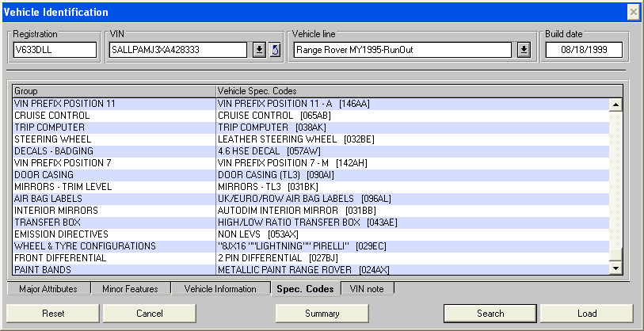The image size is (644, 331).
Task: Expand the Vehicle line dropdown
Action: 524,50
